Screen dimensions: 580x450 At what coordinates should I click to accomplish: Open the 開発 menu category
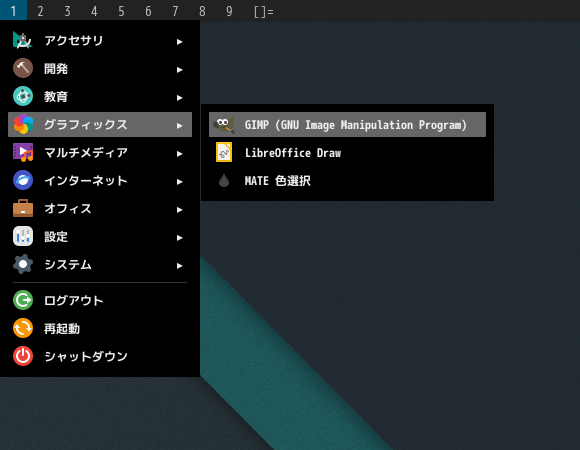[x=100, y=68]
